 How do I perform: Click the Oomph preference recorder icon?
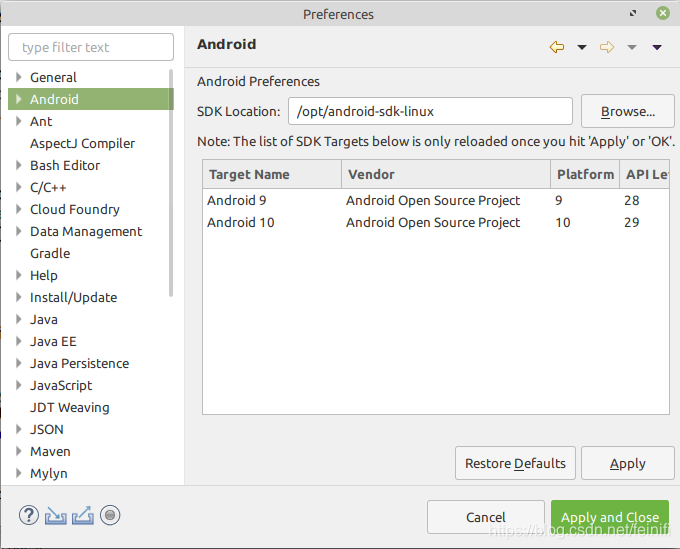pyautogui.click(x=110, y=515)
